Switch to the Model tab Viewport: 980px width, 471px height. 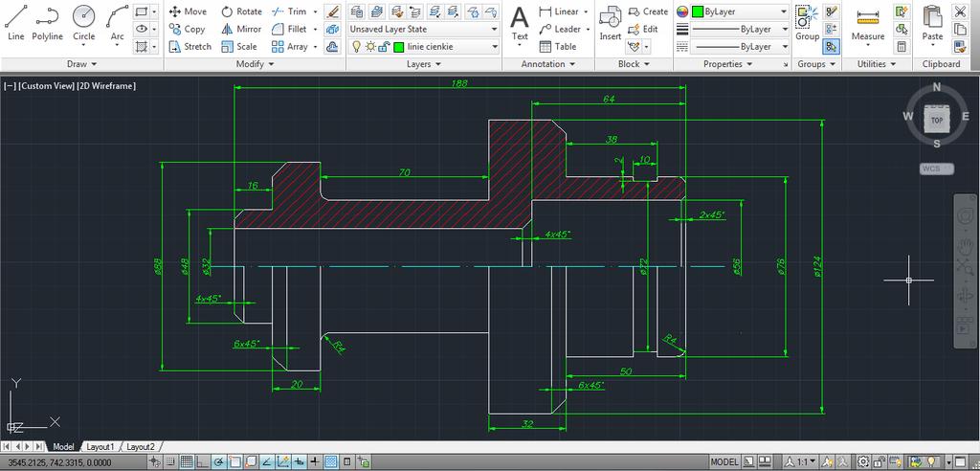[x=64, y=447]
